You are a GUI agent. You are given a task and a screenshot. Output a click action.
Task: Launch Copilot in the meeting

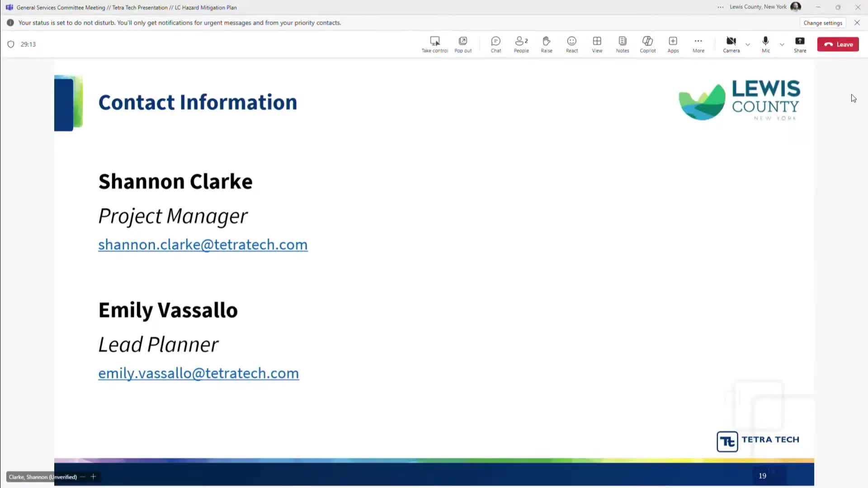(647, 44)
